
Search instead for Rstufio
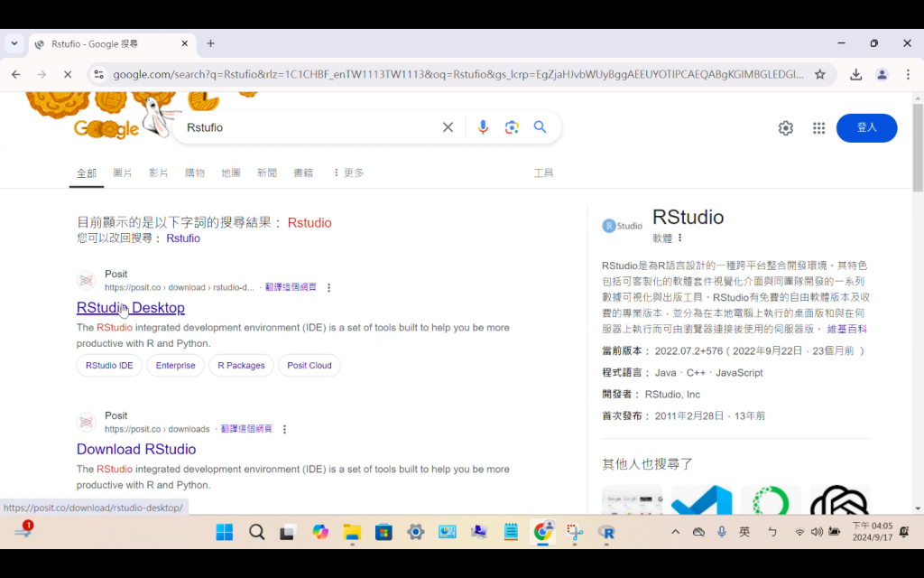point(183,238)
